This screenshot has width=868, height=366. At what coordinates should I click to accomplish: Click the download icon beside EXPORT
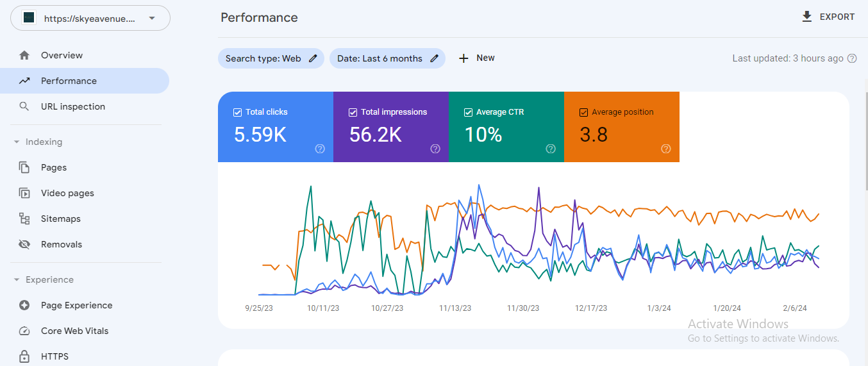807,17
